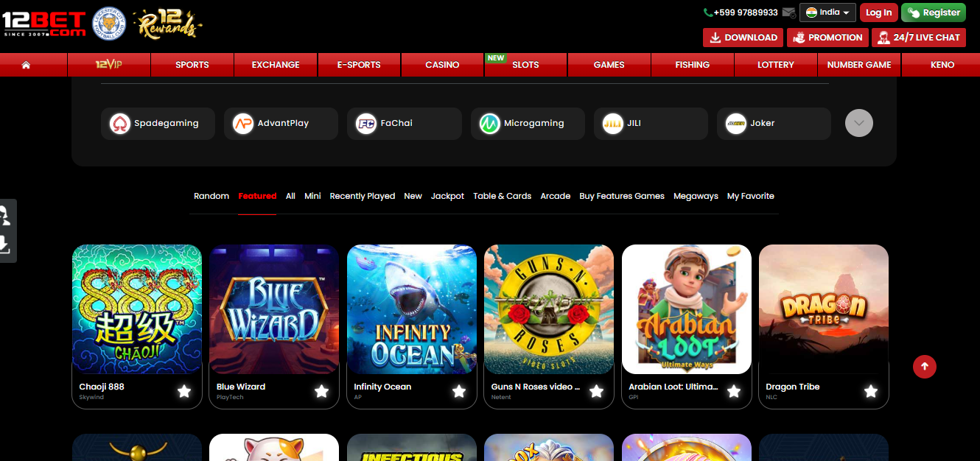Click the envelope message icon

[x=789, y=13]
